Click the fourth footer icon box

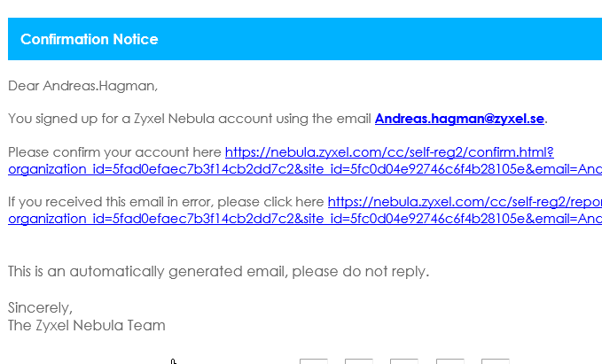[450, 361]
